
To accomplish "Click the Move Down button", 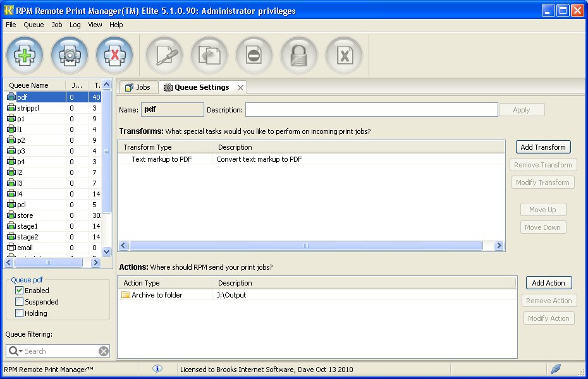I will pos(543,227).
